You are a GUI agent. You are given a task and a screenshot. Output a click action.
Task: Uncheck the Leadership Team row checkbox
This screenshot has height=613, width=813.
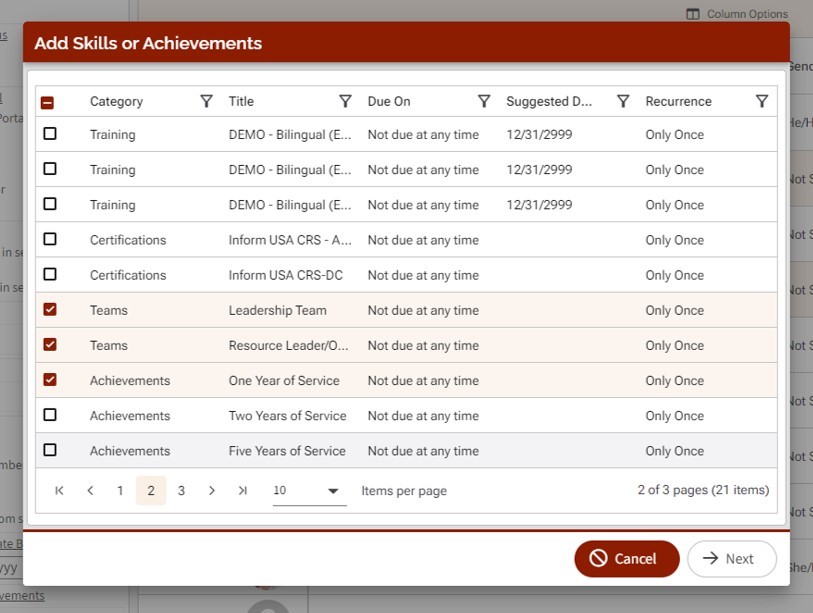tap(50, 310)
